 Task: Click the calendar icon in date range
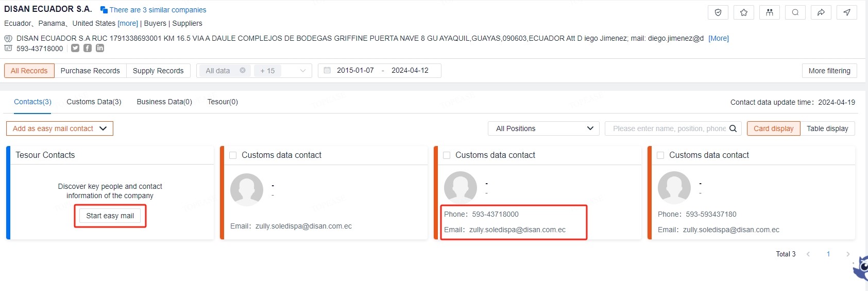pyautogui.click(x=327, y=70)
